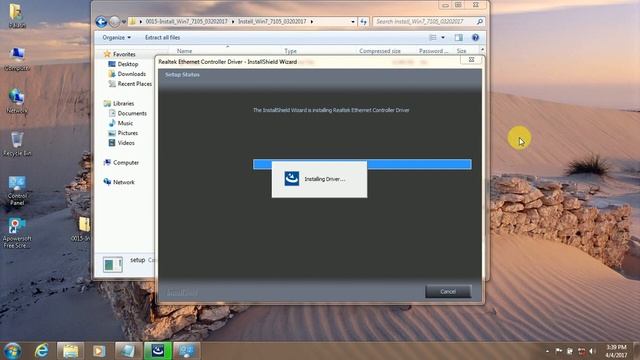Select 0015-In folder icon on desktop
Image resolution: width=640 pixels, height=360 pixels.
(x=83, y=229)
